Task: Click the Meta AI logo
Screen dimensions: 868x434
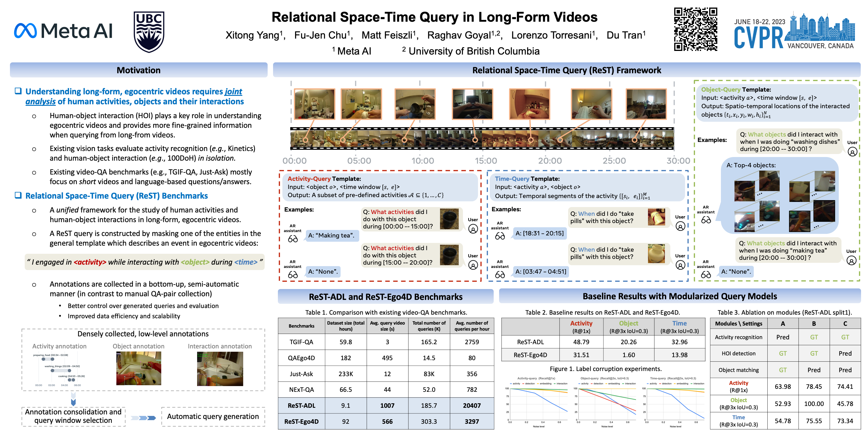Action: [x=63, y=31]
